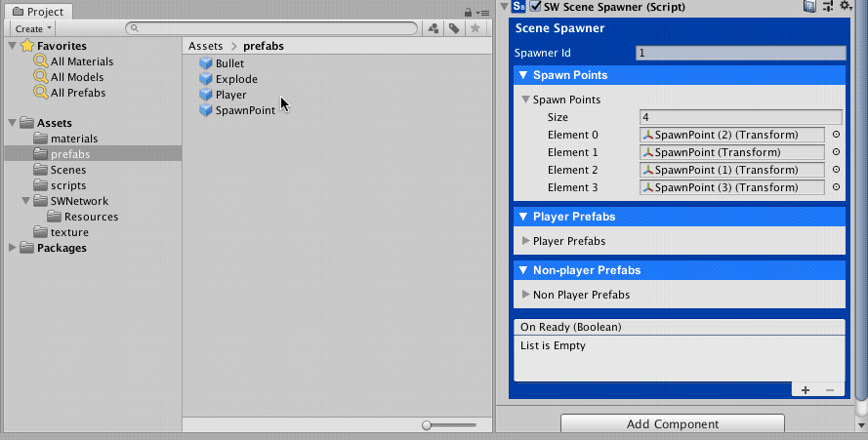The height and width of the screenshot is (440, 868).
Task: Select the Explode prefab asset
Action: (236, 79)
